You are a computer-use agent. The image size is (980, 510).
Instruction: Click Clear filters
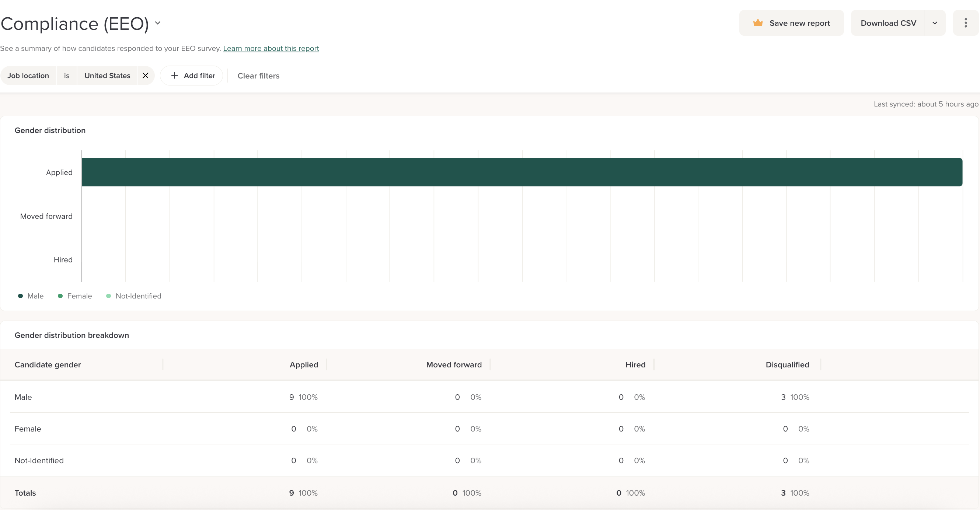tap(258, 76)
